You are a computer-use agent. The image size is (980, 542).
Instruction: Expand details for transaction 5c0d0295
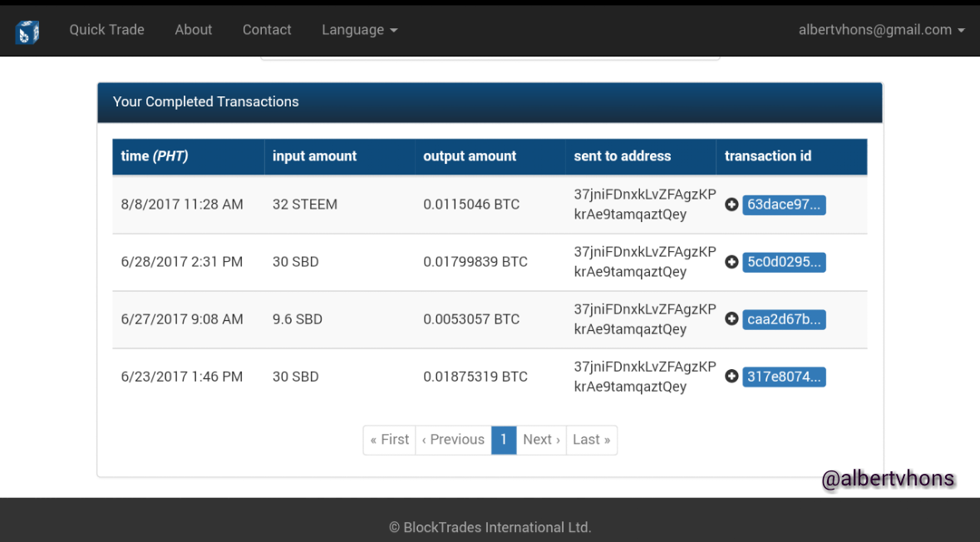731,262
